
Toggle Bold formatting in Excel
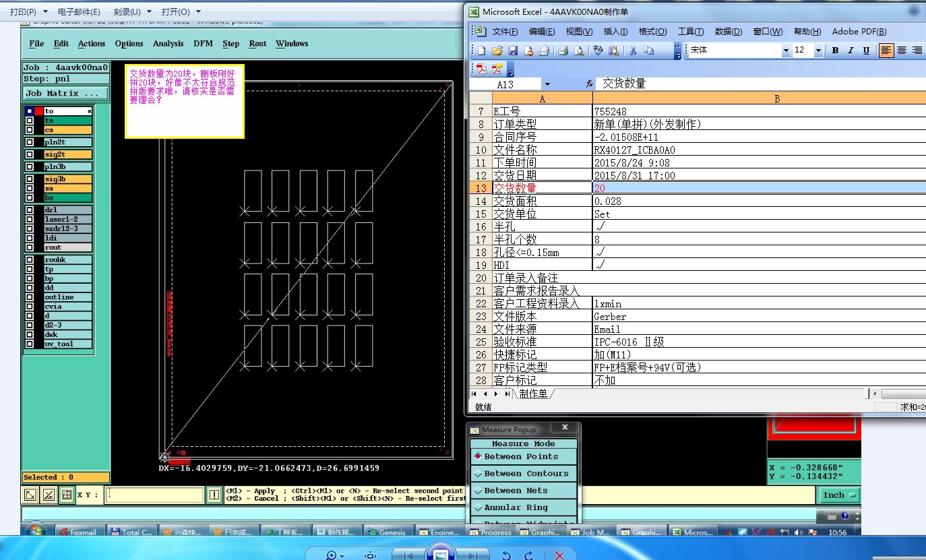pos(835,51)
